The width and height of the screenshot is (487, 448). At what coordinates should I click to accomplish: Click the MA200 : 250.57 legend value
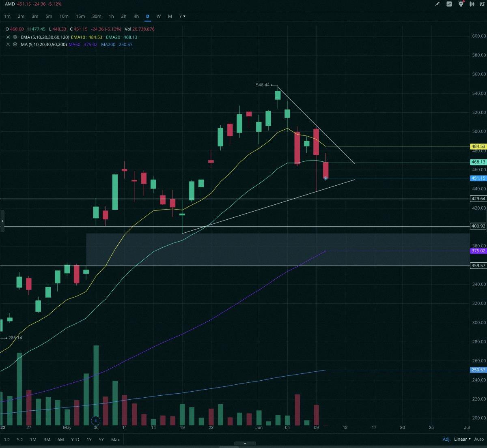tap(117, 44)
